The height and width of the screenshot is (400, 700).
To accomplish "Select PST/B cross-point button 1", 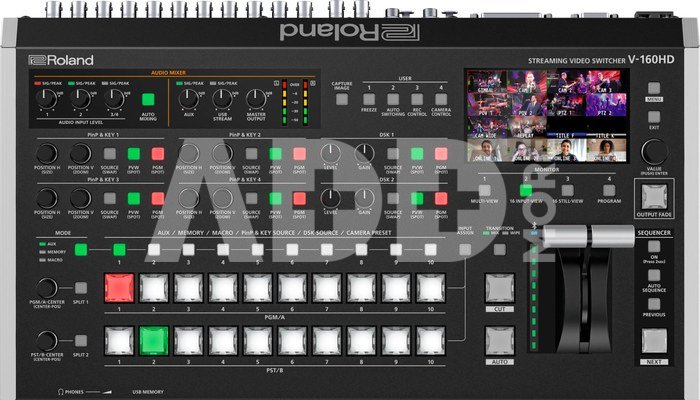I will (119, 341).
